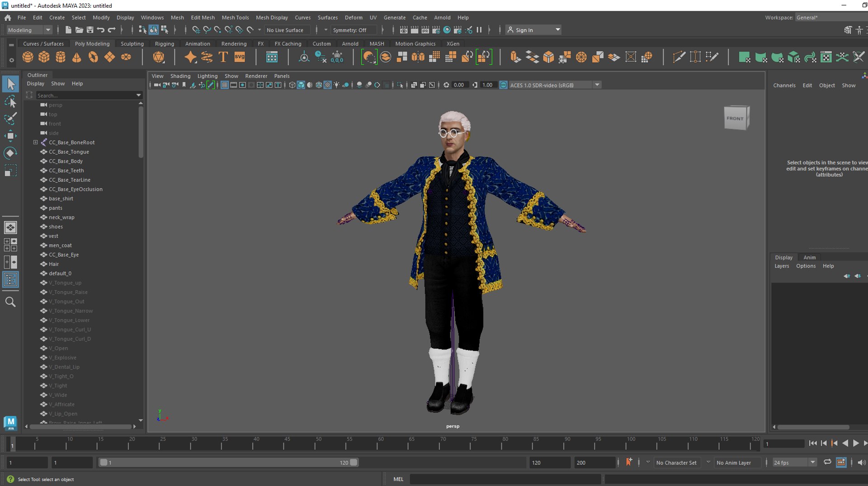Open the Sign In dropdown
The height and width of the screenshot is (486, 868).
point(533,30)
